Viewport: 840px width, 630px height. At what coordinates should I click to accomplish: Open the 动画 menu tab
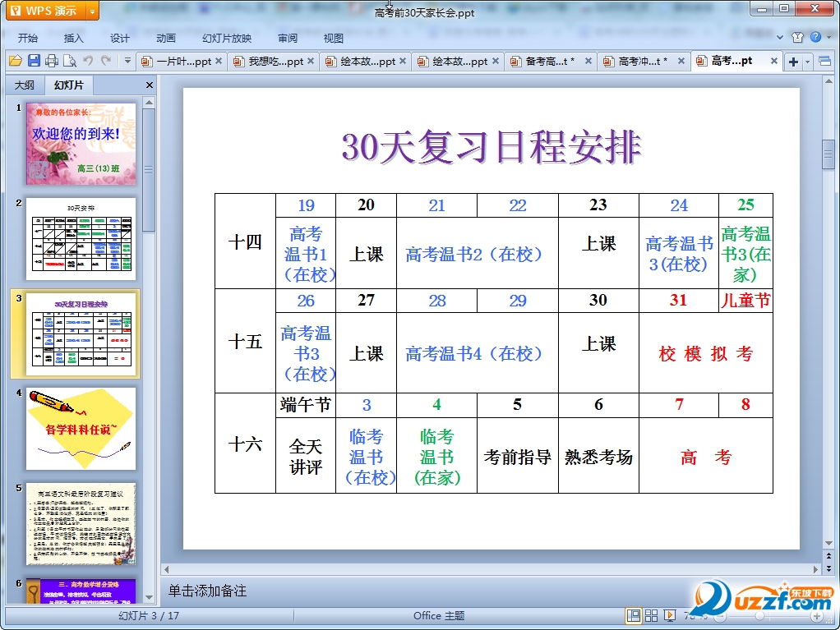(x=165, y=38)
